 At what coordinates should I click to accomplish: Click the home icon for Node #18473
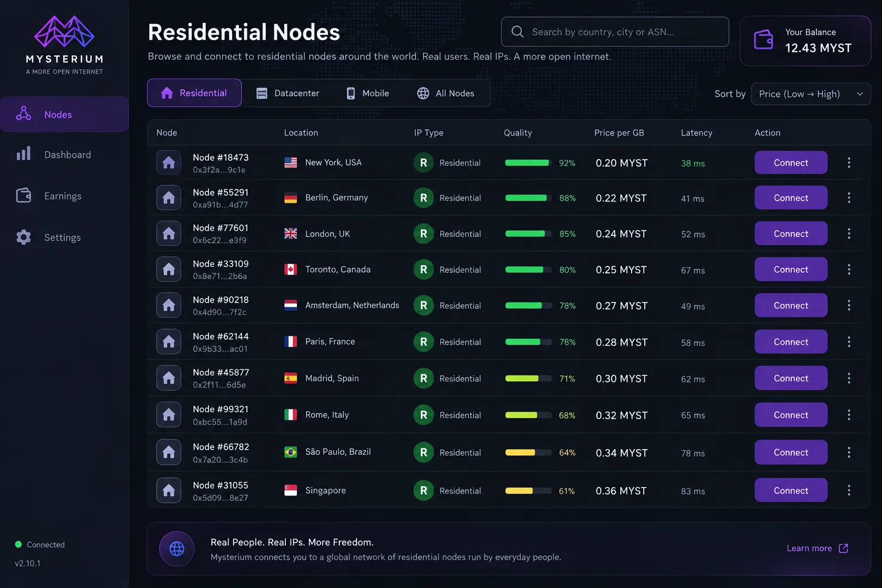[169, 163]
